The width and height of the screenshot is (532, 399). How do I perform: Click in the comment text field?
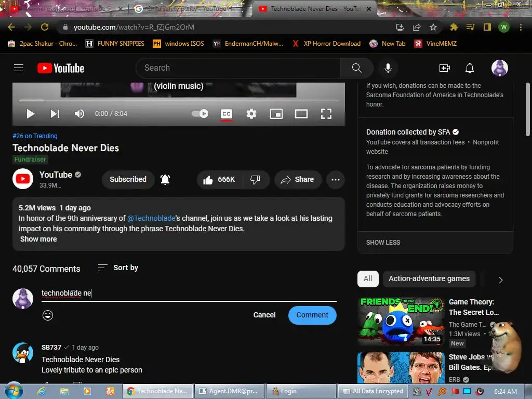(189, 293)
